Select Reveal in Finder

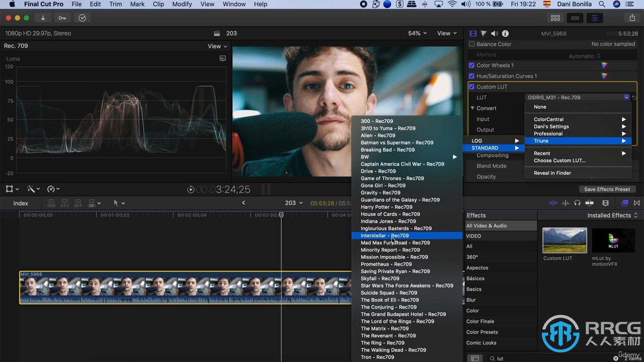(578, 173)
